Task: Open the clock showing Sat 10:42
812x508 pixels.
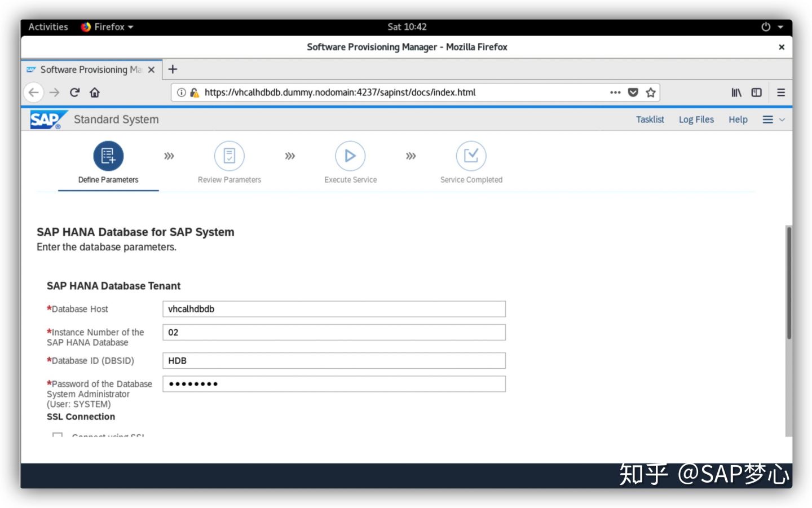Action: (407, 27)
